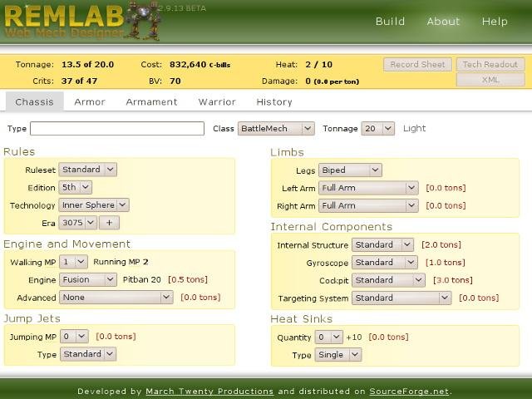532x399 pixels.
Task: Open the Technology Inner Sphere dropdown
Action: click(x=94, y=204)
